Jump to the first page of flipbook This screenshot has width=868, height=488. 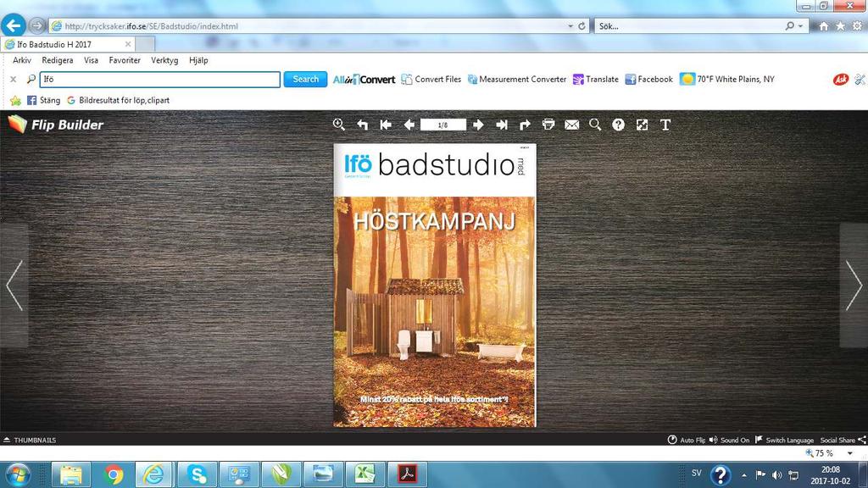pos(386,125)
